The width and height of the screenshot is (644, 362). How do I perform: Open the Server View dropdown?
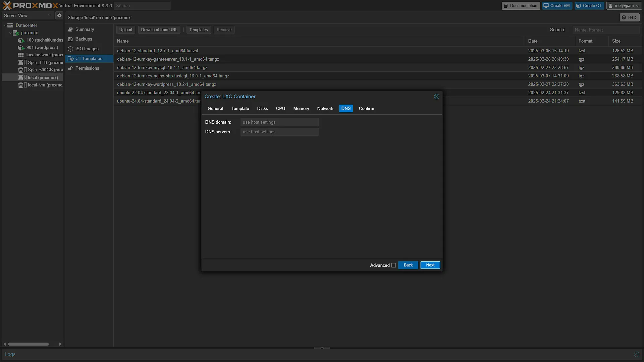(28, 16)
